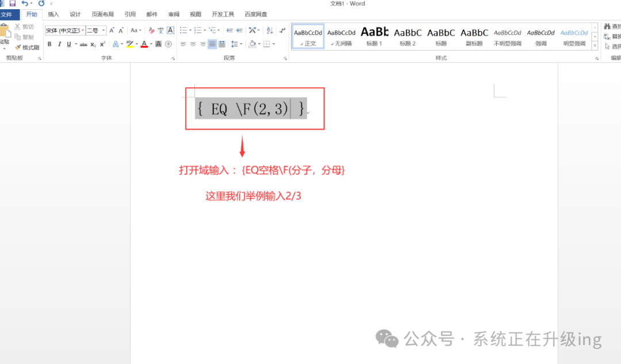Open the Paste options dropdown arrow
This screenshot has height=364, width=621.
(x=5, y=48)
